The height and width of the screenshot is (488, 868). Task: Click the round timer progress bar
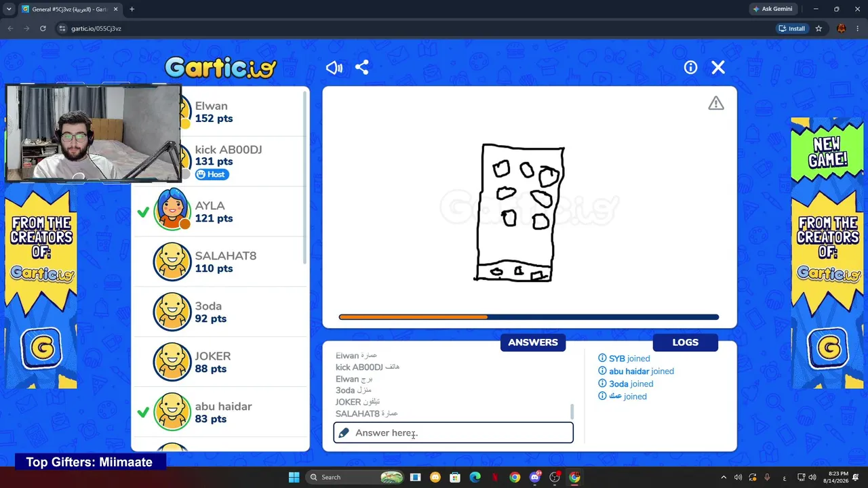pyautogui.click(x=529, y=317)
